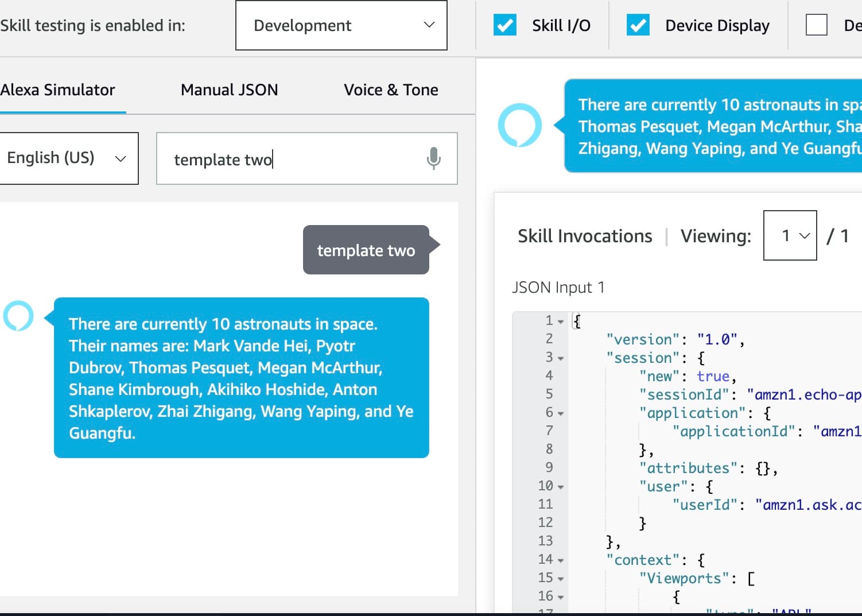Click the Skill Invocations heading

585,236
